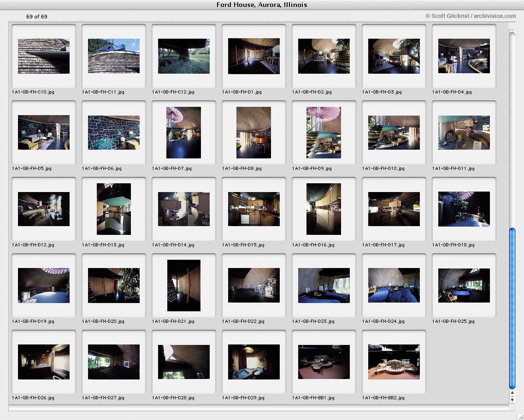Click filename label 1A1-GB-FH-BB1.jpg
The width and height of the screenshot is (524, 420).
pyautogui.click(x=313, y=398)
